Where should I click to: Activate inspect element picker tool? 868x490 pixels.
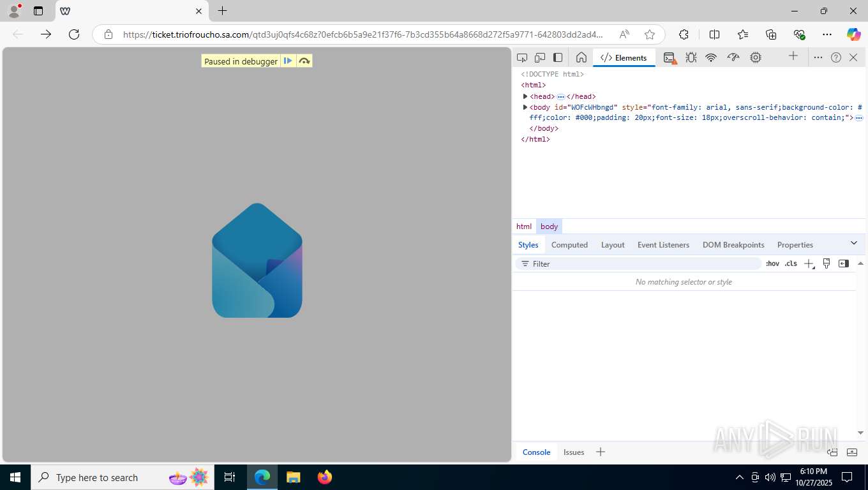click(522, 57)
